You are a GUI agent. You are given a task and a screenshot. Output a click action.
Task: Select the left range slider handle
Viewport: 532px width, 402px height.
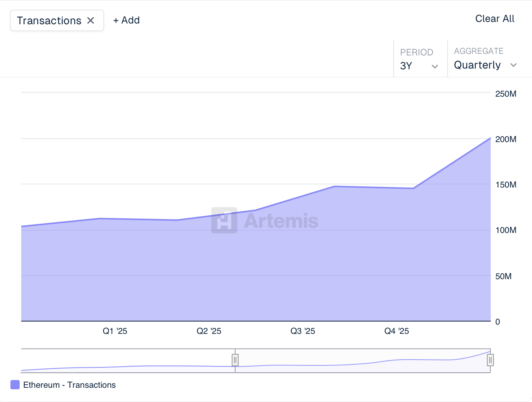coord(235,360)
